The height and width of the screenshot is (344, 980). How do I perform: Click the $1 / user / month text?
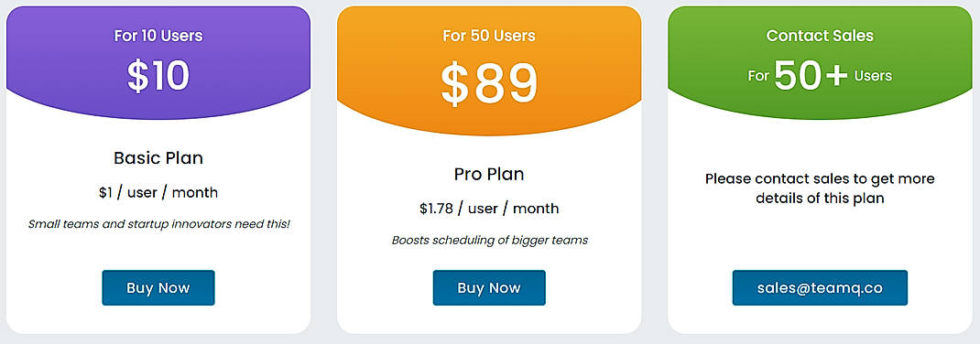(158, 192)
